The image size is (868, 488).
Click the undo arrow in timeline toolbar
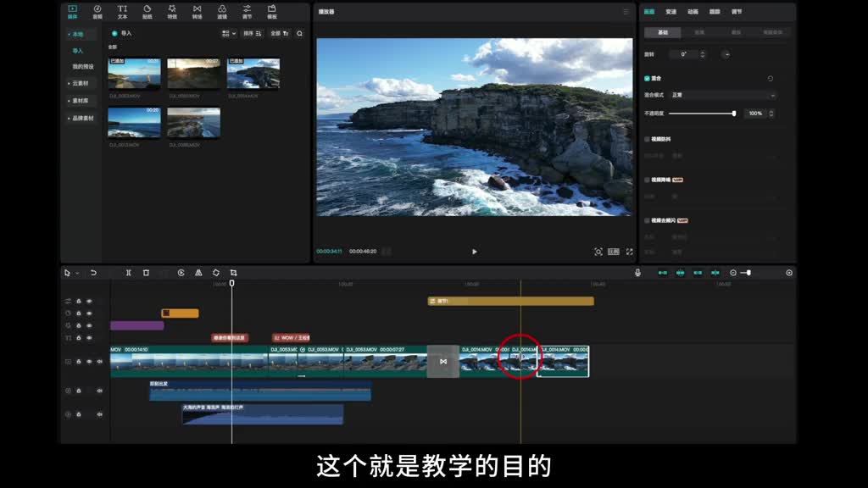click(93, 273)
